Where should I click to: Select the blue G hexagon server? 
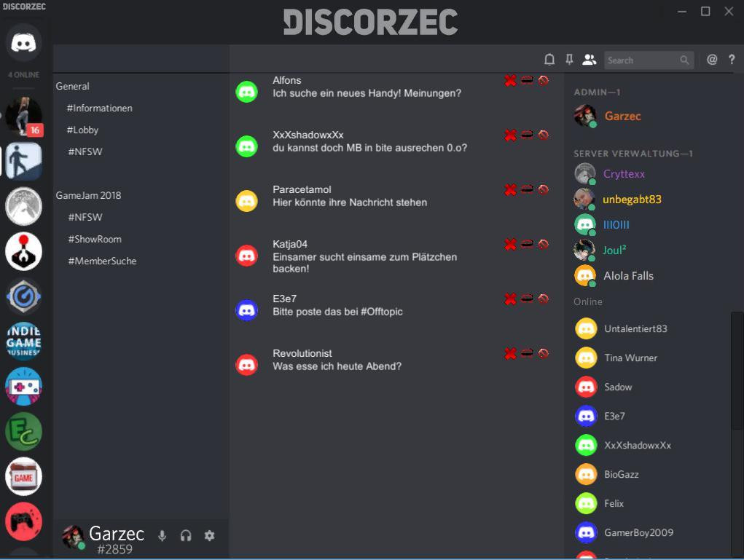coord(23,296)
